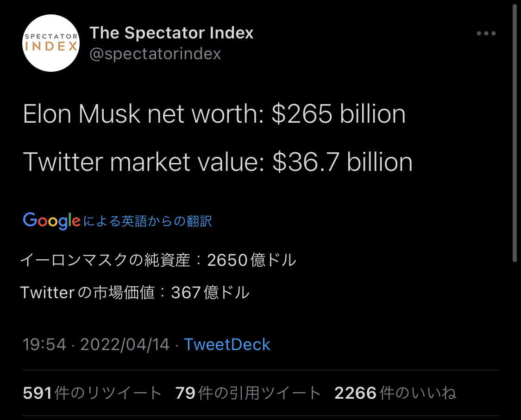Show the 2266件のいいね list
The height and width of the screenshot is (420, 521).
(x=395, y=393)
